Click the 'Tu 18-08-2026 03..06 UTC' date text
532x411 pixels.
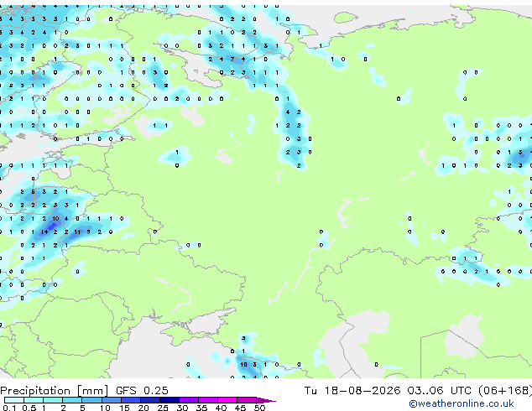click(388, 390)
